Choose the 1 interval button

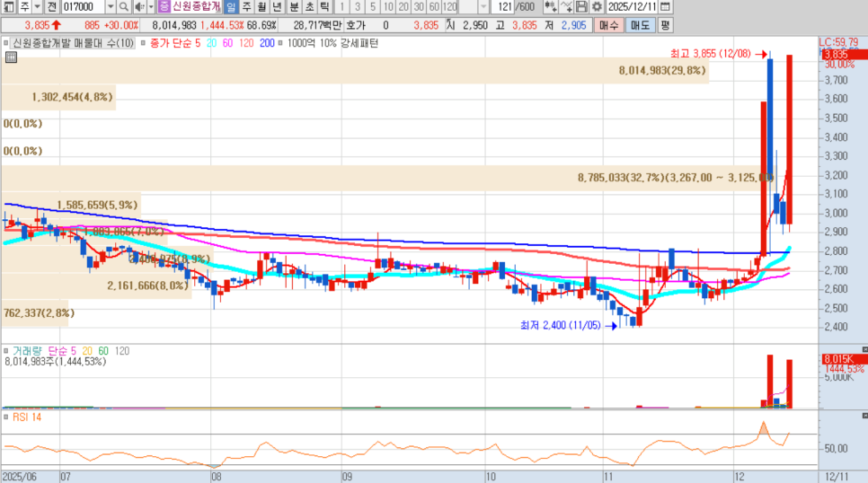tap(342, 6)
